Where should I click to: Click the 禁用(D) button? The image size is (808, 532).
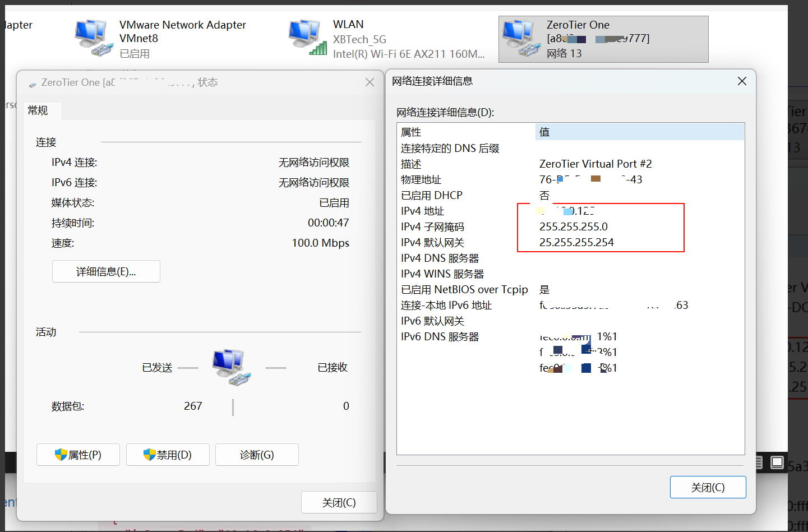[x=168, y=455]
